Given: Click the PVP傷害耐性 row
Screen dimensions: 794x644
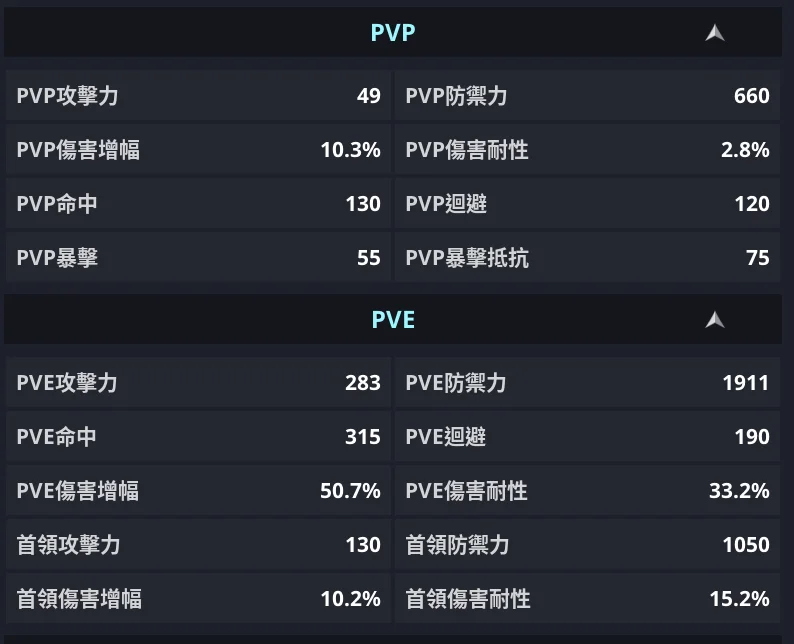Looking at the screenshot, I should 587,150.
